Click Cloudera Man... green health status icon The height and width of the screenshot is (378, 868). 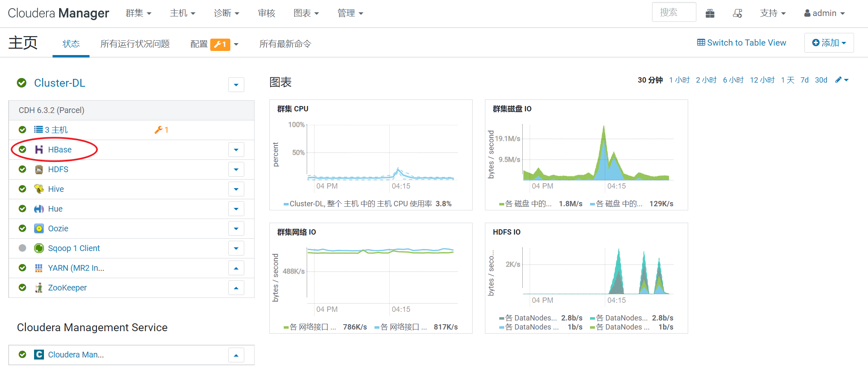23,355
